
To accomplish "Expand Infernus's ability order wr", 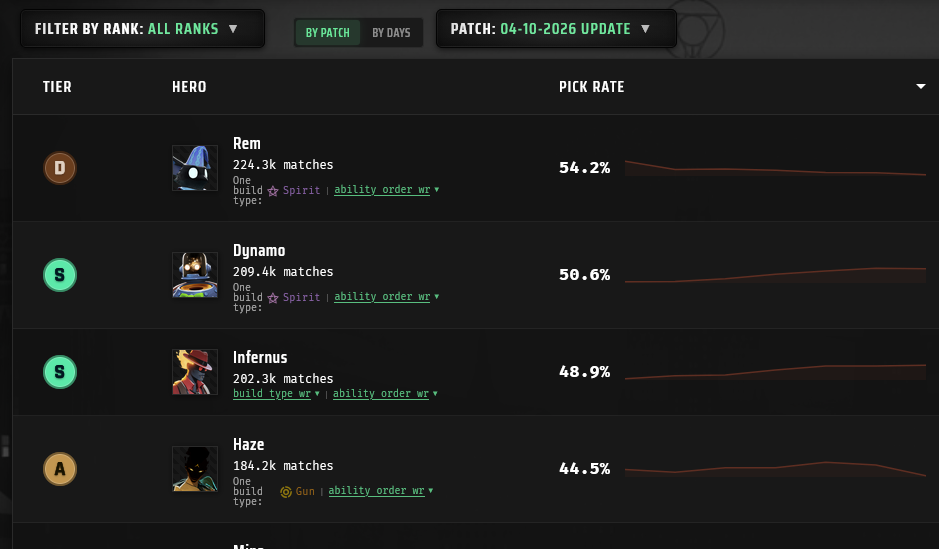I will click(x=385, y=394).
